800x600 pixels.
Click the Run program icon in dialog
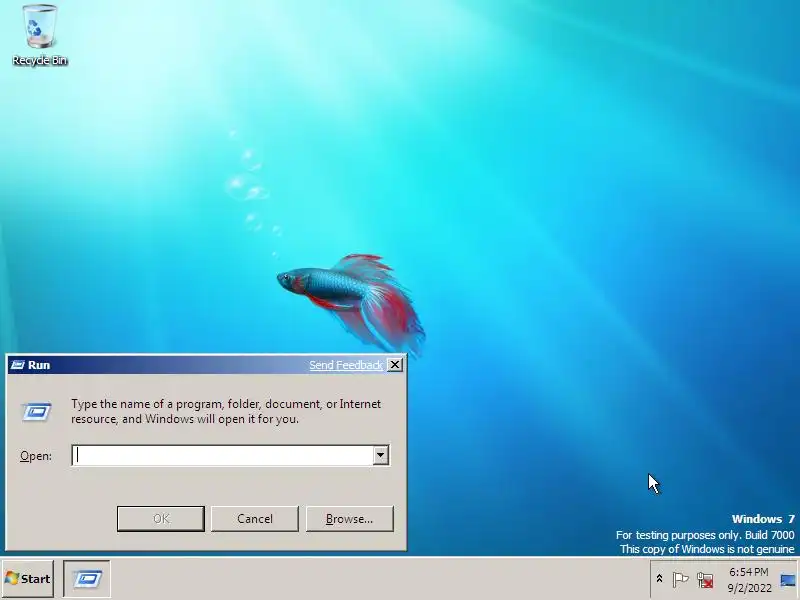coord(37,411)
